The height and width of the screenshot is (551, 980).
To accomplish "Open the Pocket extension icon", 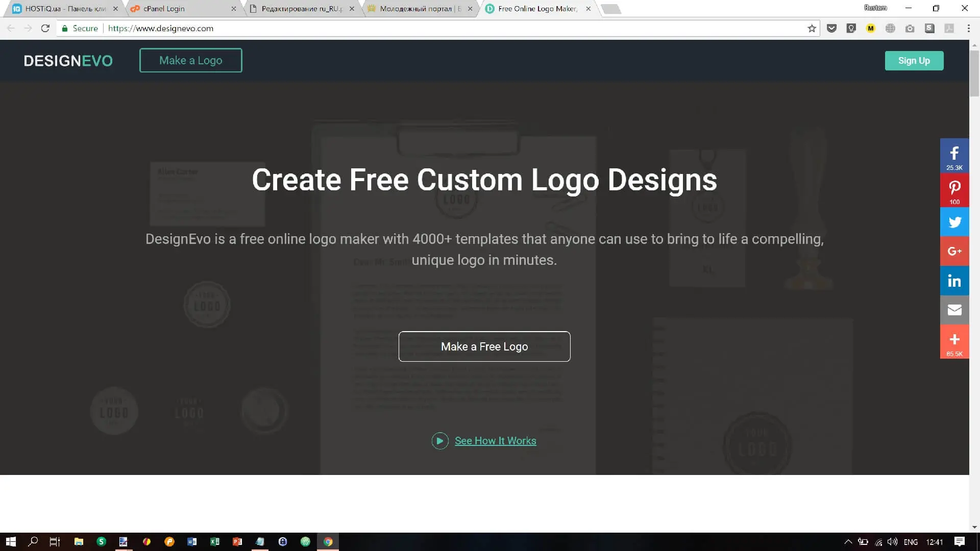I will point(831,29).
